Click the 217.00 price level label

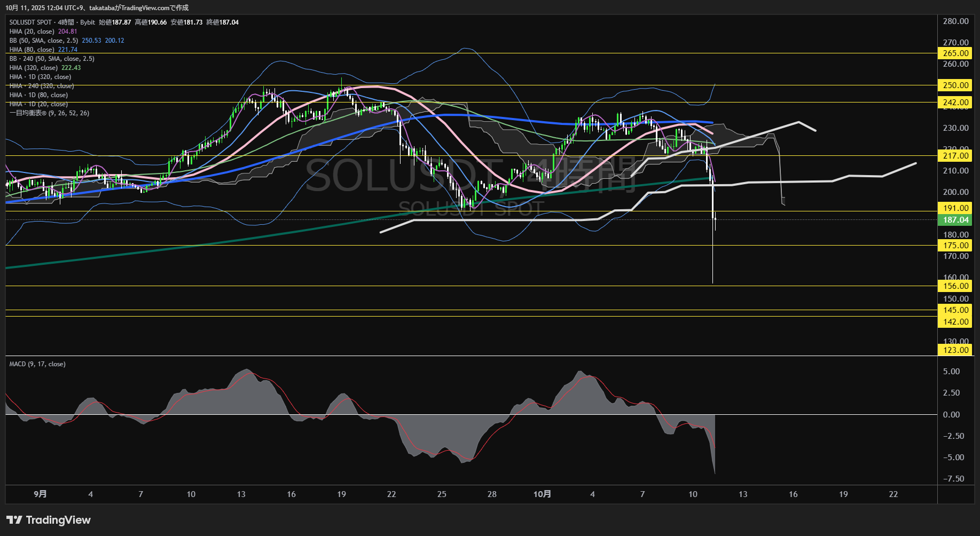click(x=955, y=156)
